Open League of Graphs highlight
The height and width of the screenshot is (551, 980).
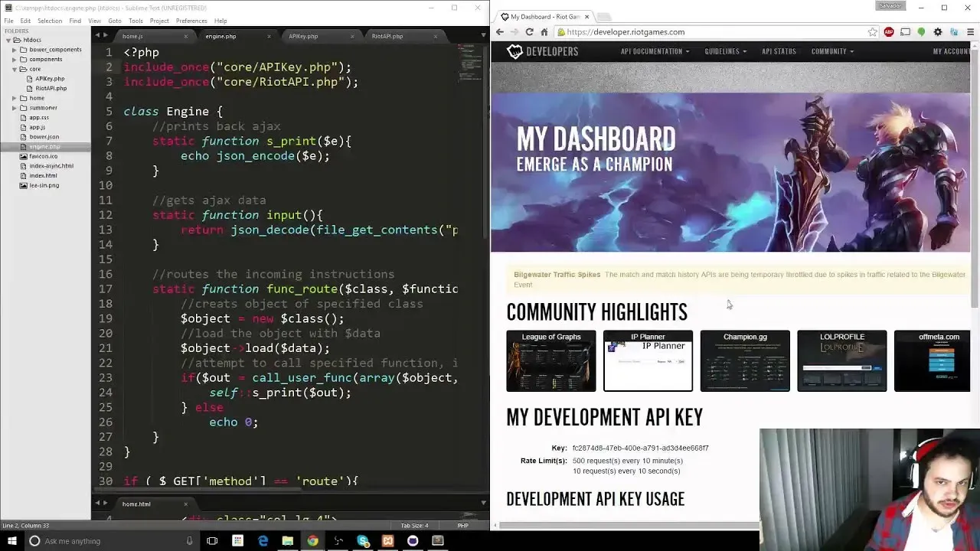[x=551, y=361]
